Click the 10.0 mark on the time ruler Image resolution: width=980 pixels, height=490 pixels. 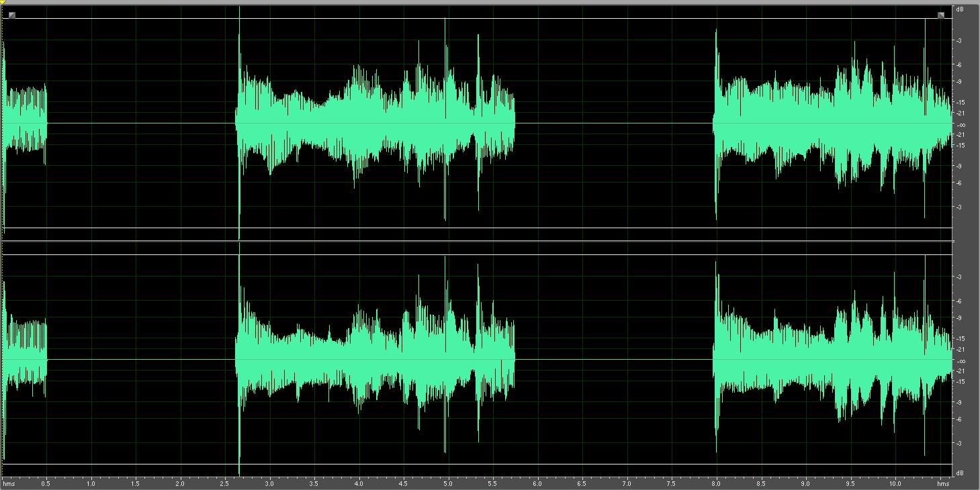pos(895,483)
